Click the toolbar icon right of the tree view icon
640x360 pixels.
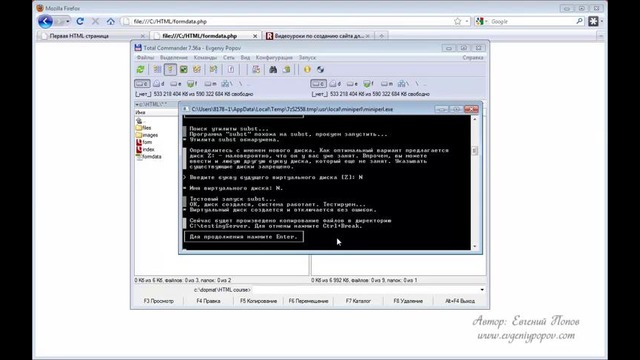tap(213, 69)
